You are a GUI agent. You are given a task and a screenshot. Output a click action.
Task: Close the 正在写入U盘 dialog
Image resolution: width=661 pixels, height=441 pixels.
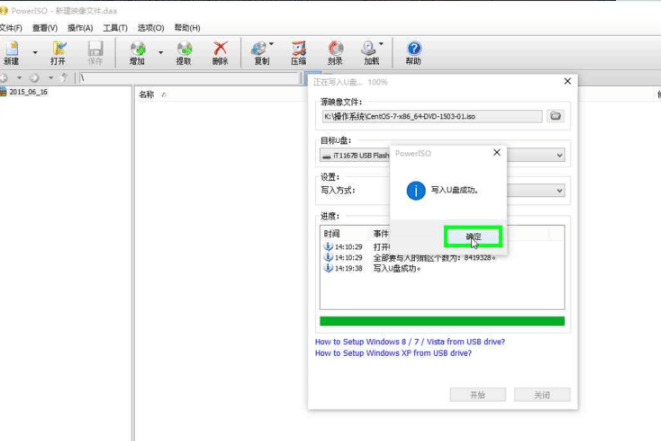(567, 81)
